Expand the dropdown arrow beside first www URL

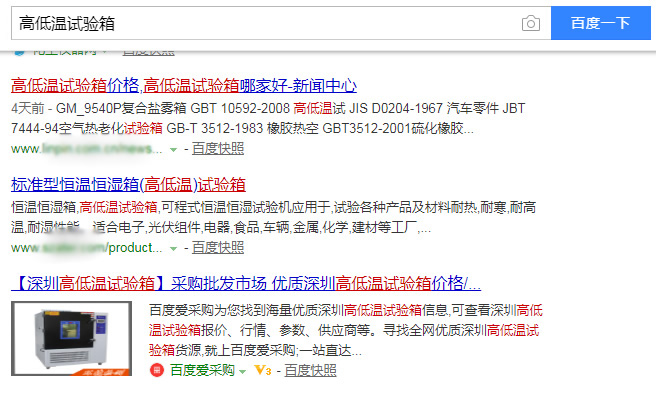tap(173, 149)
